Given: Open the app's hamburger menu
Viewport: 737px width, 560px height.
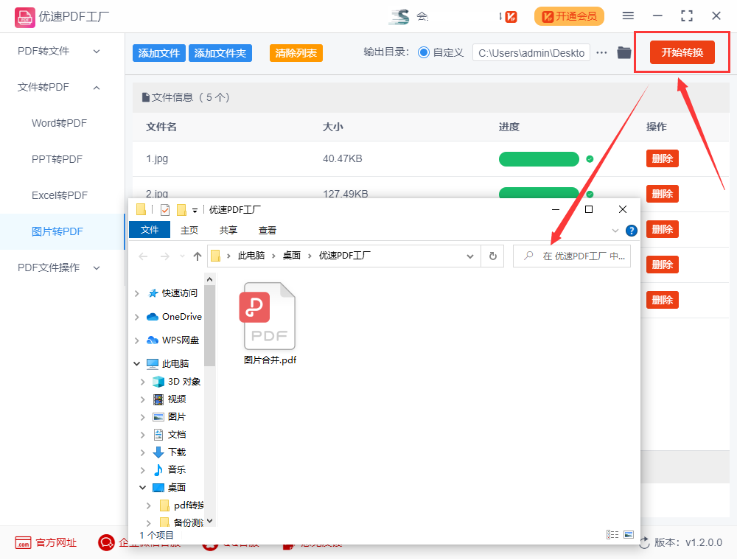Looking at the screenshot, I should [628, 15].
